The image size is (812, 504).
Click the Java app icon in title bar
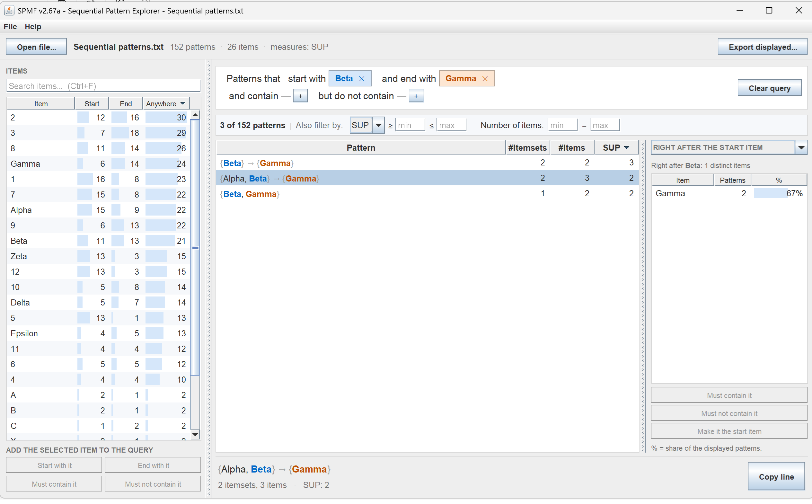point(9,11)
